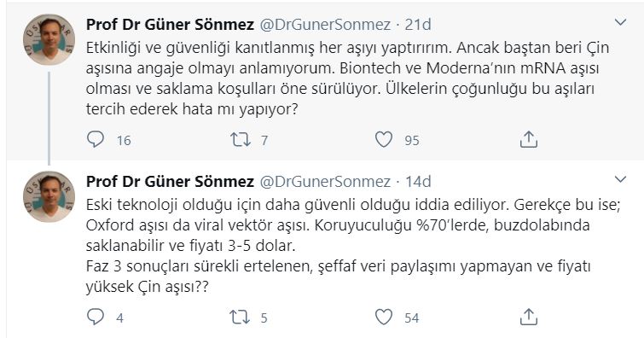Click @DrGunerSonmez handle in the second tweet
Screen dimensions: 644x338
(x=325, y=182)
